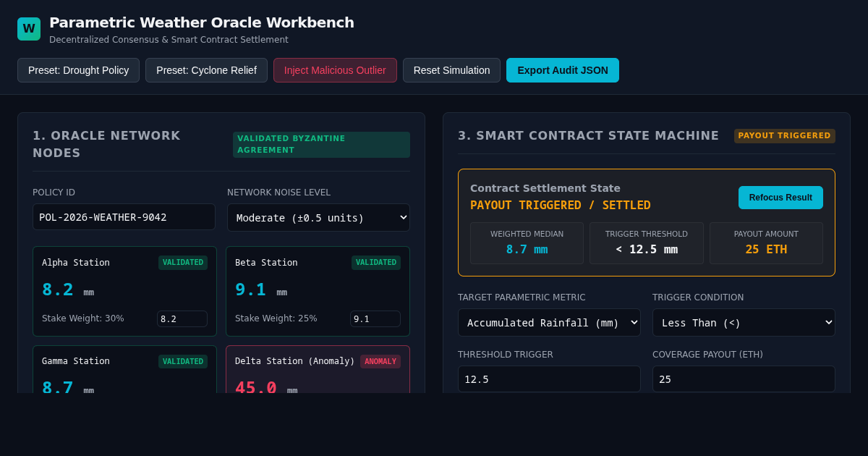Click Inject Malicious Outlier button
The width and height of the screenshot is (868, 456).
pyautogui.click(x=335, y=70)
